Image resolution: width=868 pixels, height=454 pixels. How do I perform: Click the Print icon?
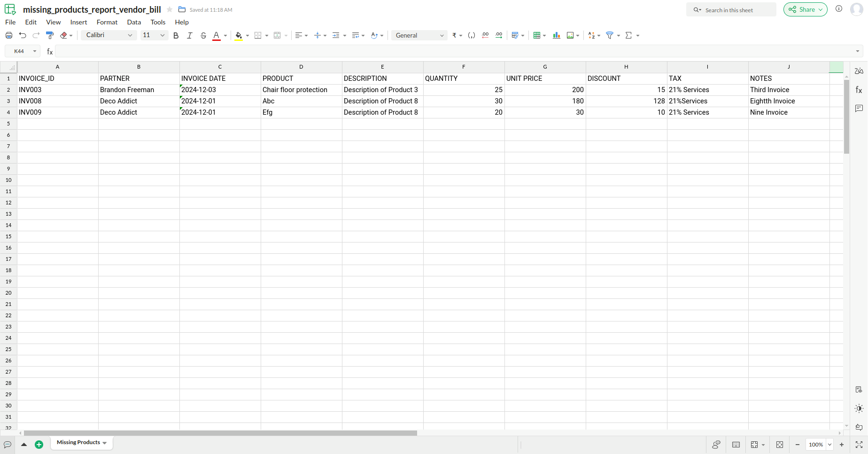tap(8, 35)
